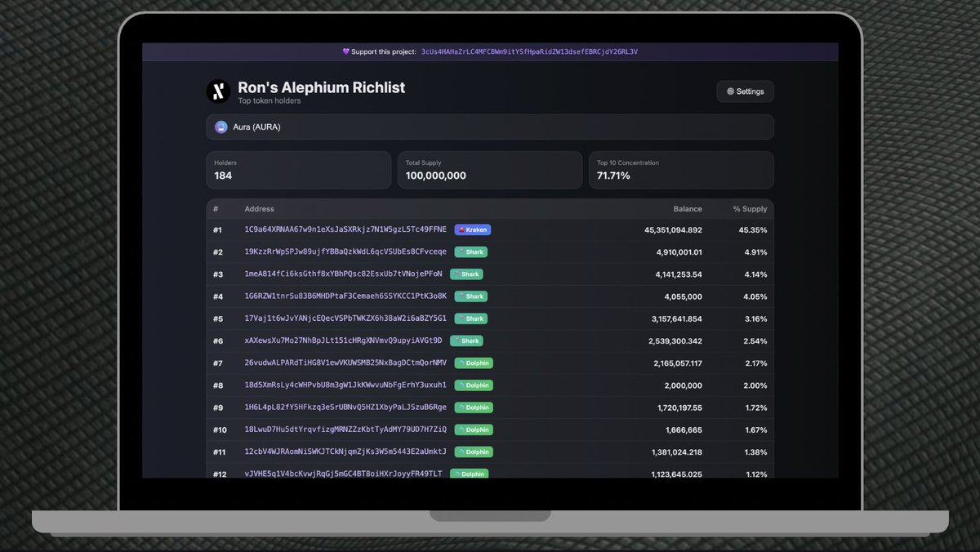Click the Kraken badge on rank #1

473,230
